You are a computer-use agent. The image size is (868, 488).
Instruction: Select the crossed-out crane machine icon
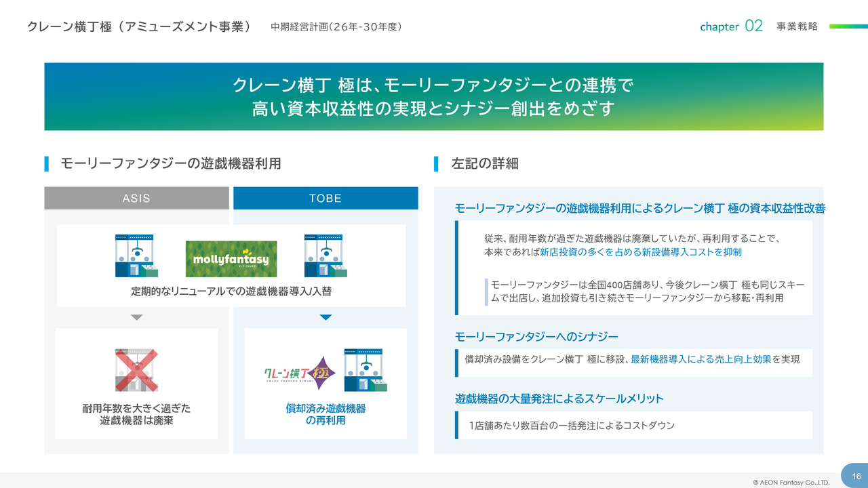(136, 370)
